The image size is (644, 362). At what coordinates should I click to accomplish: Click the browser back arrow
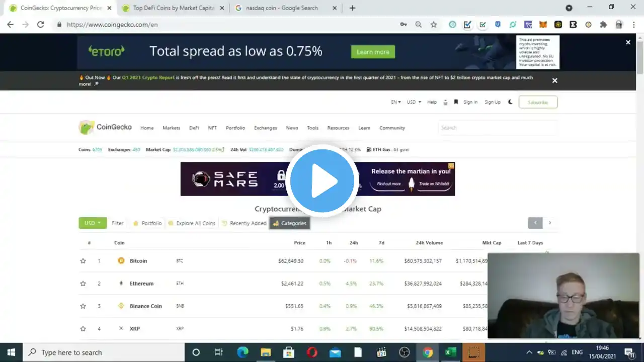click(11, 24)
